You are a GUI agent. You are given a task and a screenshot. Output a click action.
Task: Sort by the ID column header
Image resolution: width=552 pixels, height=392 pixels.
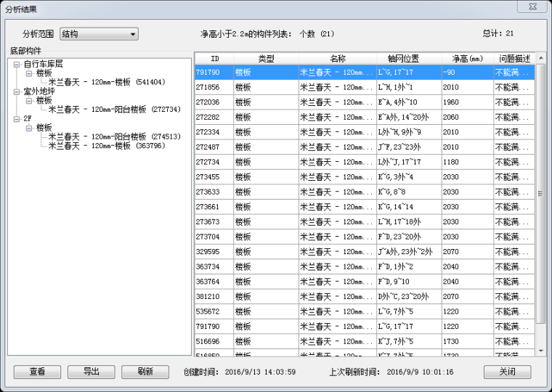coord(214,58)
